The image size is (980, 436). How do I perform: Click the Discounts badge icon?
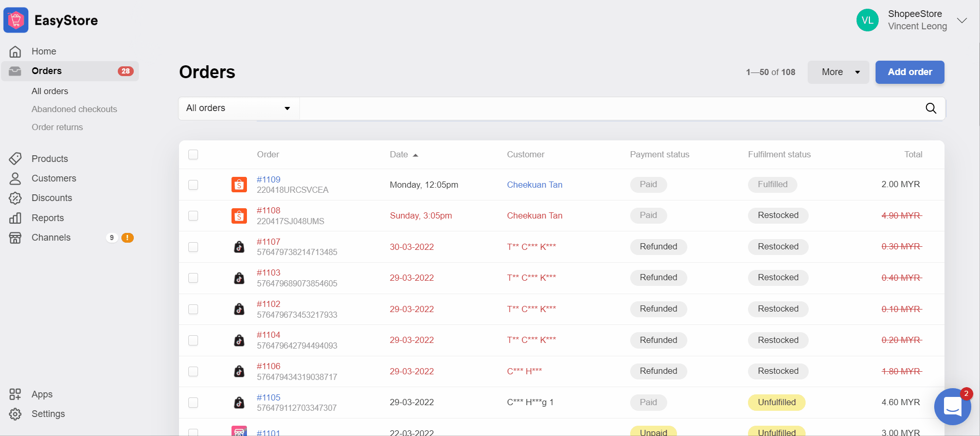tap(15, 198)
